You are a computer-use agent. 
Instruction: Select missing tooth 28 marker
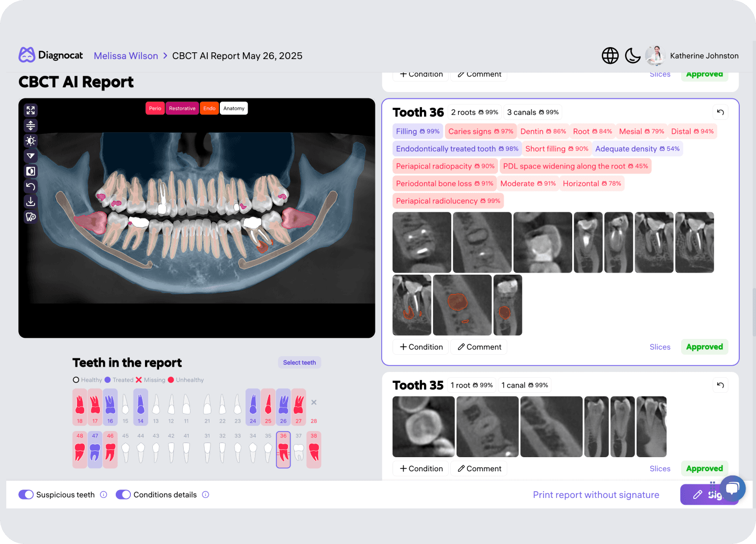(x=314, y=407)
